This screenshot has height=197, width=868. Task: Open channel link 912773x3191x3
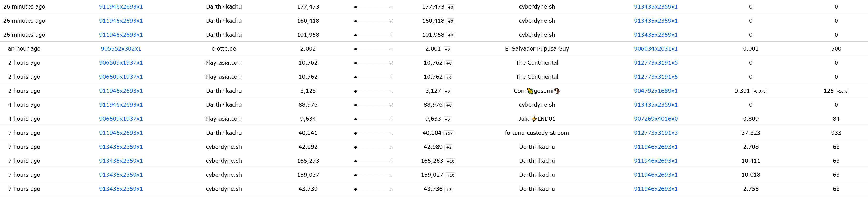point(655,133)
